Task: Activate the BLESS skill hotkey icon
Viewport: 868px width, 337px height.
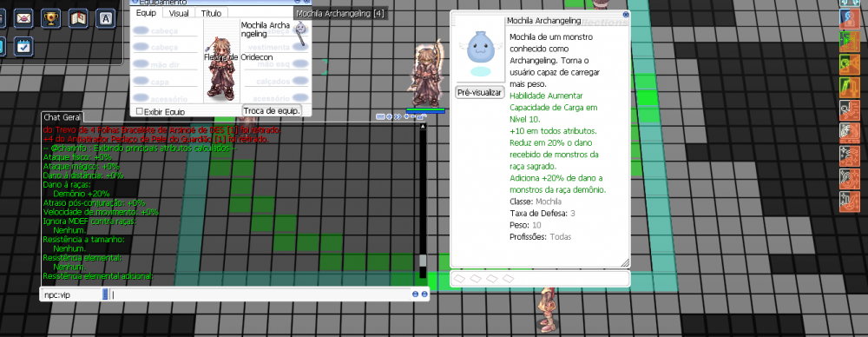Action: [849, 133]
